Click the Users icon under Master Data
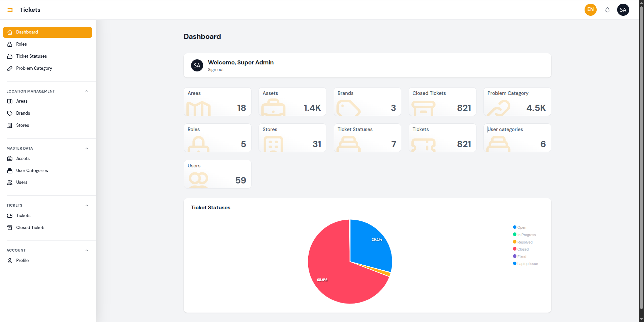This screenshot has height=322, width=644. click(x=9, y=182)
